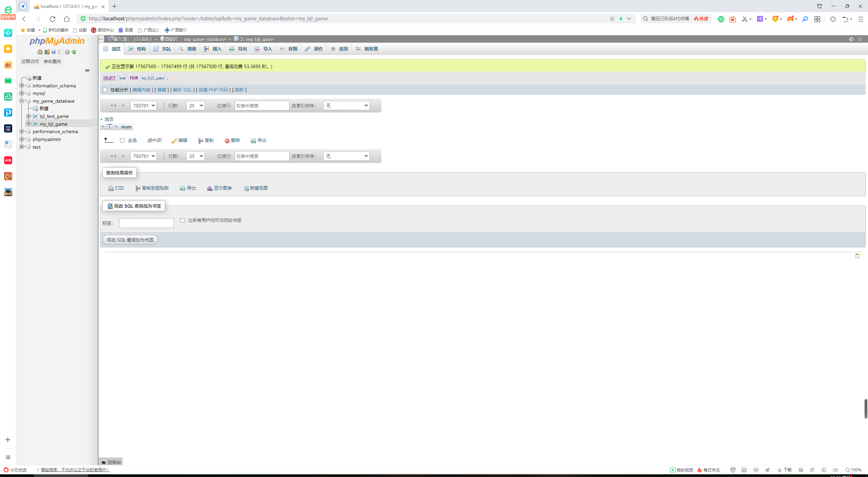Click the pencil Edit icon for selected rows
Image resolution: width=868 pixels, height=477 pixels.
click(x=174, y=141)
